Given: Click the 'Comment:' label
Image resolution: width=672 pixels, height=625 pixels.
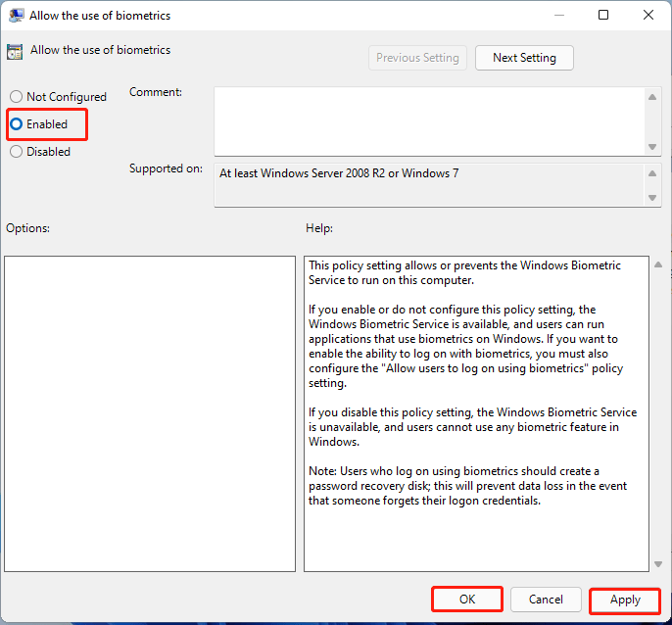Looking at the screenshot, I should click(156, 92).
